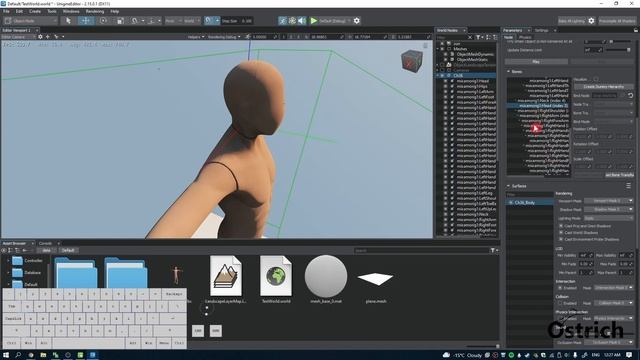Viewport: 640px width, 360px height.
Task: Click Create Dummy Hierarchy button
Action: 603,87
